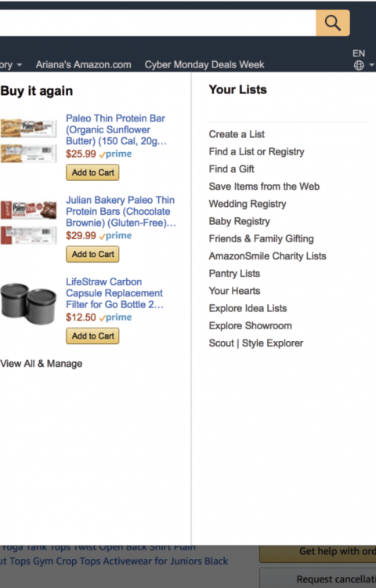The width and height of the screenshot is (376, 588).
Task: Select View All & Manage
Action: point(42,363)
